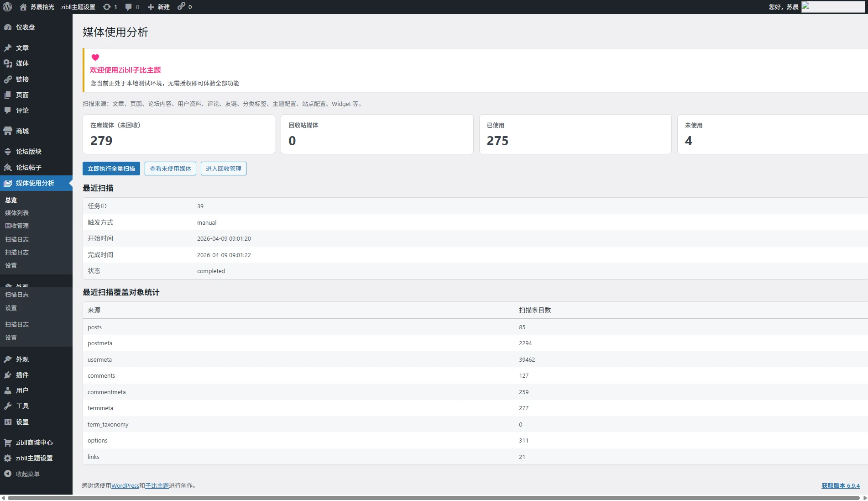The image size is (868, 501).
Task: Click the 获取版本 6.9.4 link
Action: click(x=840, y=486)
